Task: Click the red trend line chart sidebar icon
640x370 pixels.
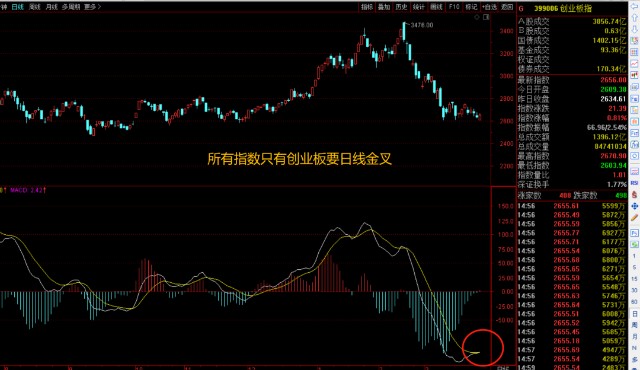Action: click(634, 64)
